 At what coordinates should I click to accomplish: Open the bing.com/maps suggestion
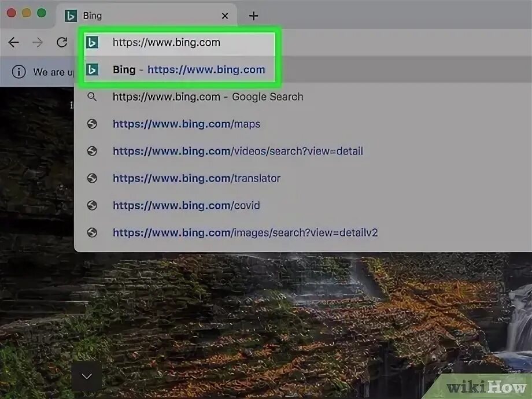[x=302, y=124]
